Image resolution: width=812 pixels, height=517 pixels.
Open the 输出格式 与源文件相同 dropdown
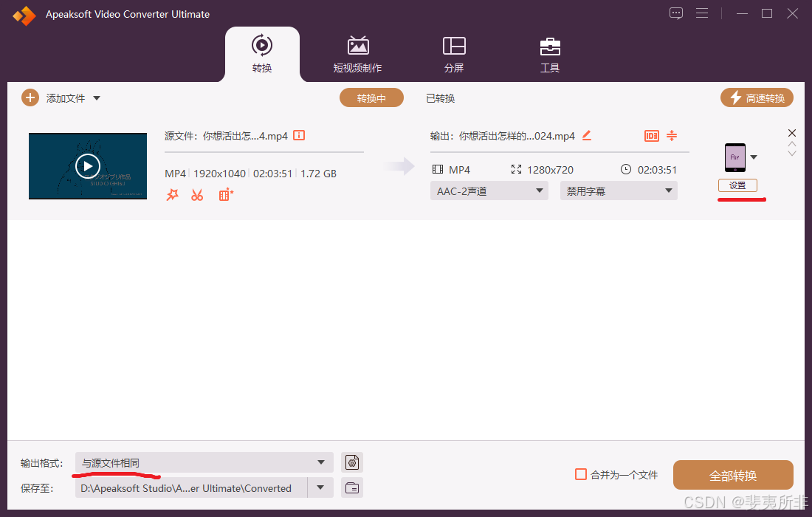tap(204, 462)
